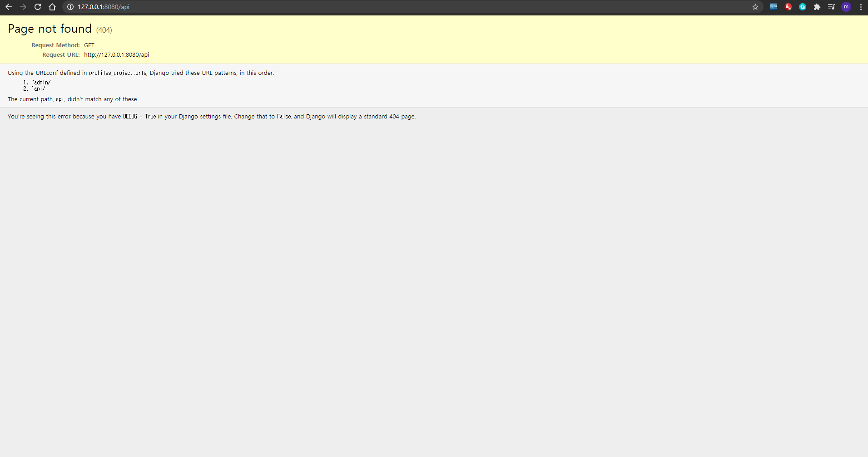
Task: Click the forward navigation arrow
Action: coord(23,7)
